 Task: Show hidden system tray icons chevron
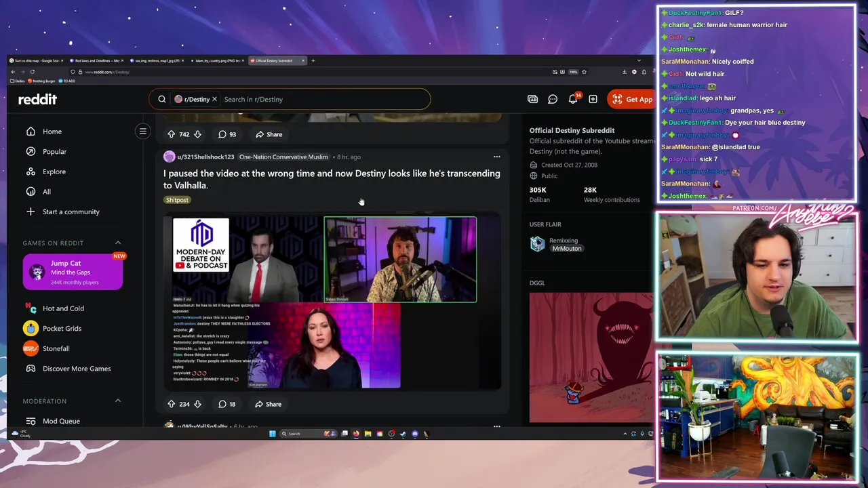[x=625, y=434]
